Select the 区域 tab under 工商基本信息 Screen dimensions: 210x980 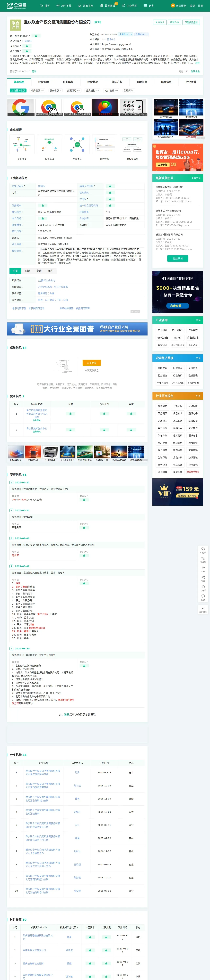(x=27, y=271)
